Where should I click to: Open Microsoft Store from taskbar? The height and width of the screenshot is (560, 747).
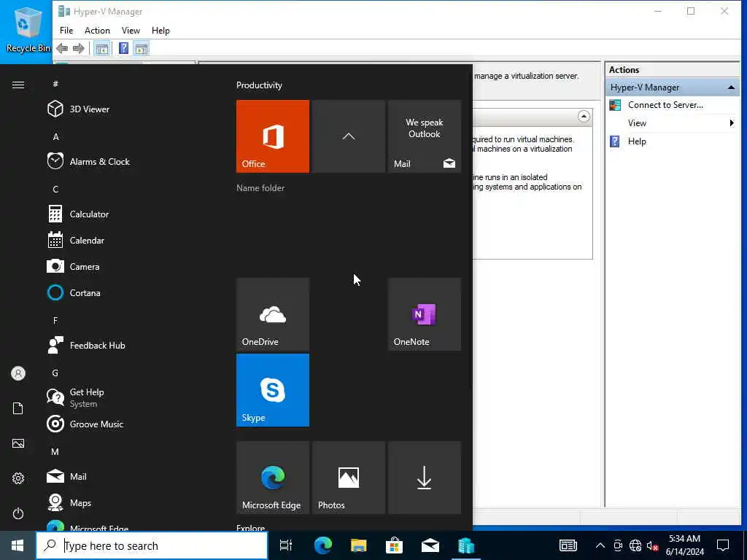(x=395, y=545)
